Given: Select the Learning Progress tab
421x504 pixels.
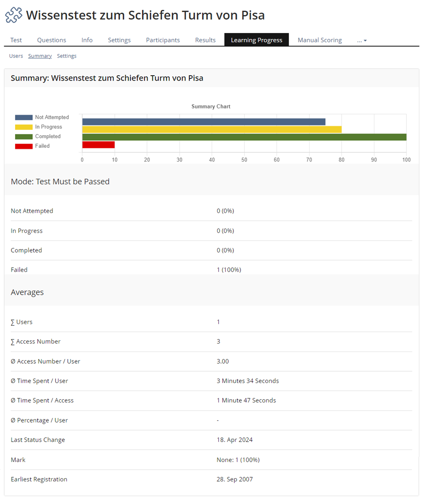Looking at the screenshot, I should point(256,40).
